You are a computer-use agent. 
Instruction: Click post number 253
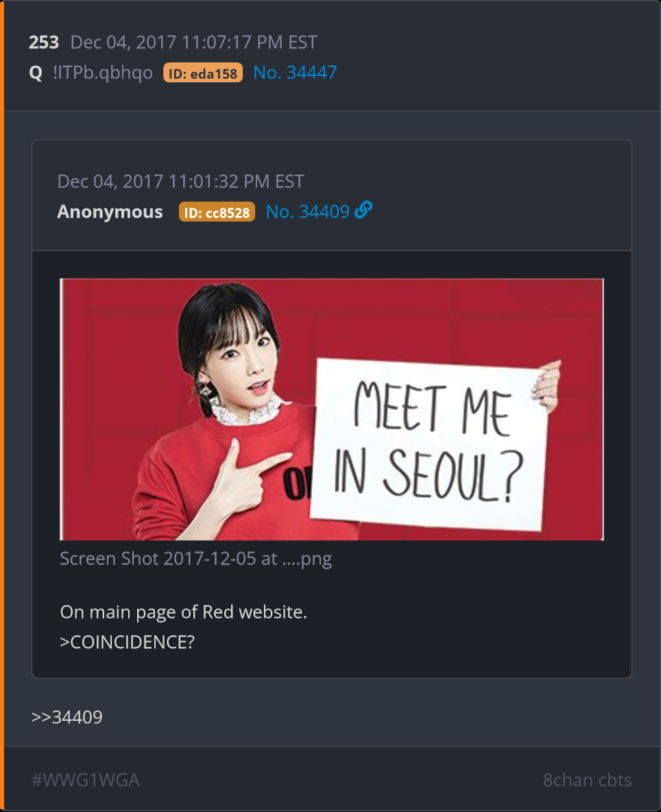[44, 43]
